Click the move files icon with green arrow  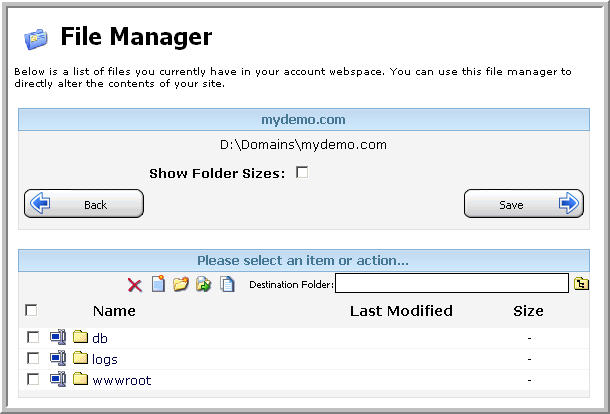coord(203,284)
